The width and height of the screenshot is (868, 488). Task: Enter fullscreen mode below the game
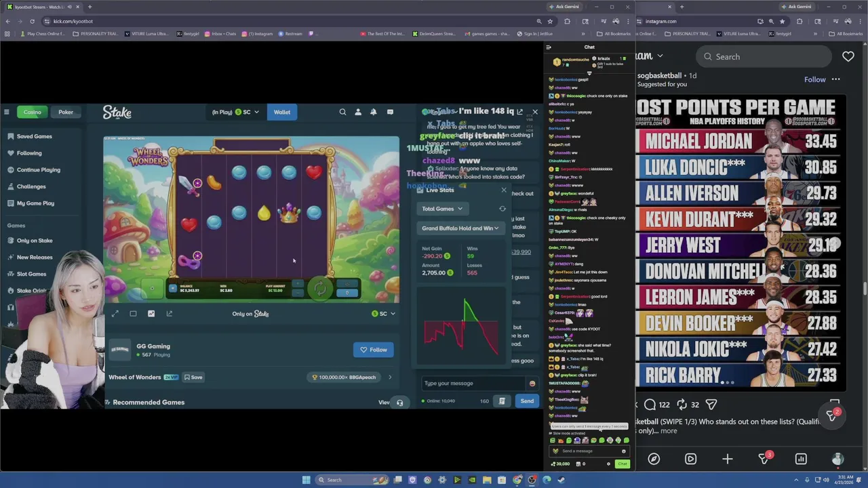tap(115, 313)
